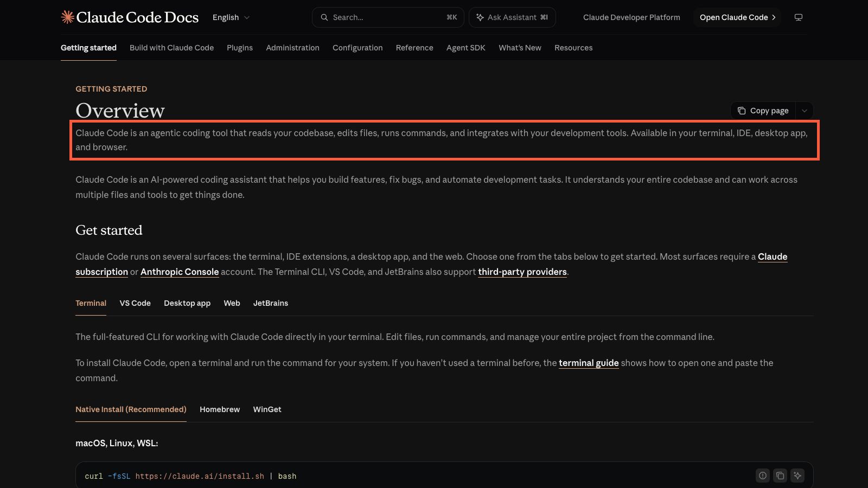Click Open Claude Code button
The width and height of the screenshot is (868, 488).
[737, 17]
